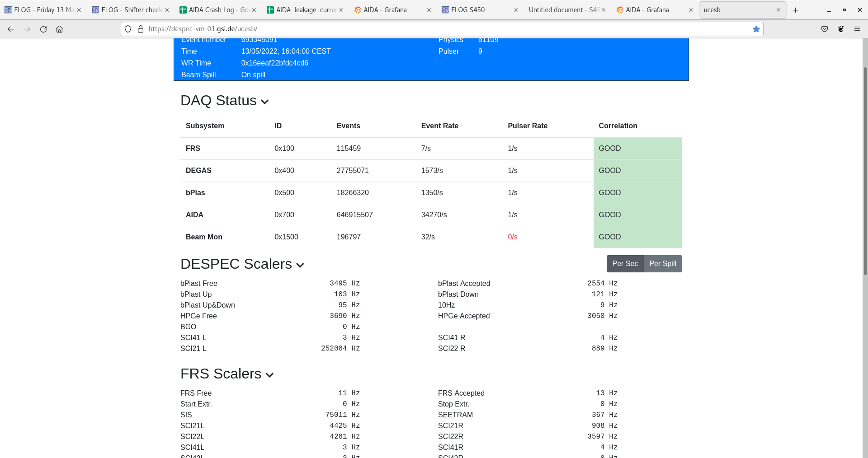Select the Per Sec scaler mode

click(x=625, y=264)
